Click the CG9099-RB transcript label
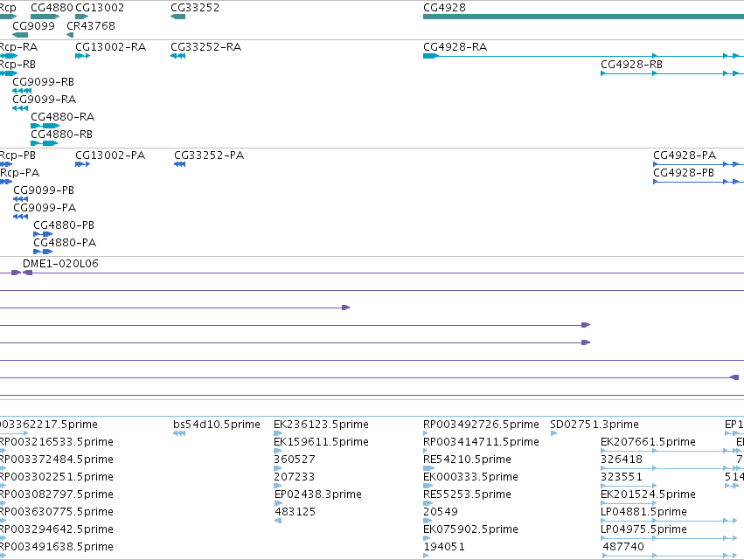The height and width of the screenshot is (560, 744). [x=43, y=82]
